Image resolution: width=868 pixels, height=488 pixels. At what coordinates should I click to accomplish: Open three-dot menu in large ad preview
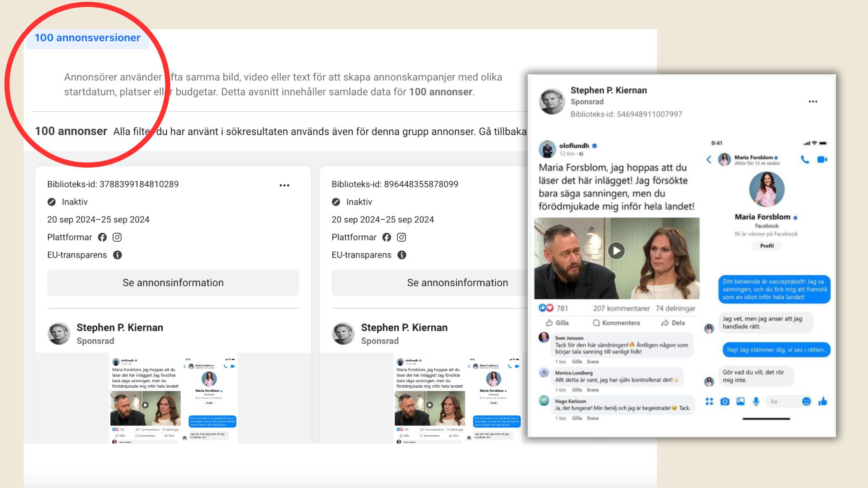813,102
